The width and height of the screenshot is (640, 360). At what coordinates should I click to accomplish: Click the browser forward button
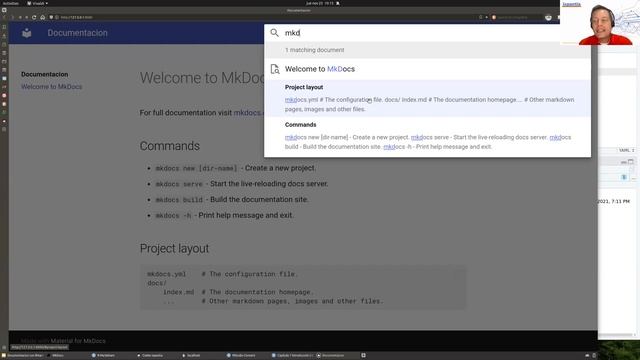coord(12,18)
